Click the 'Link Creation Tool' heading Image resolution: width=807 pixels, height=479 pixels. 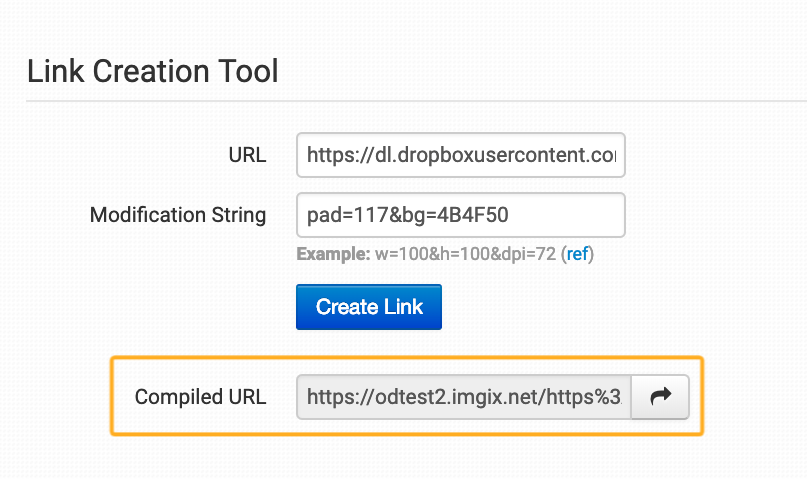[152, 71]
